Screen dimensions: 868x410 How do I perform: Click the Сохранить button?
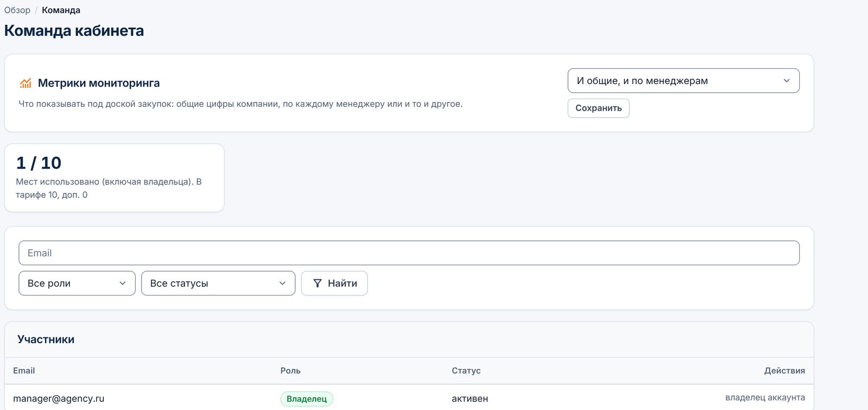click(598, 108)
